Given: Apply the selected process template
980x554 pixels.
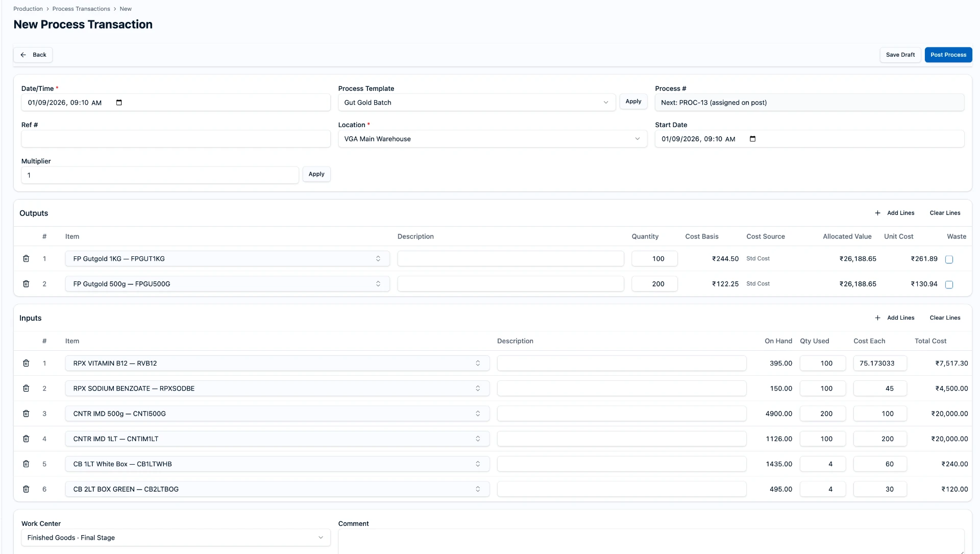Looking at the screenshot, I should tap(633, 102).
